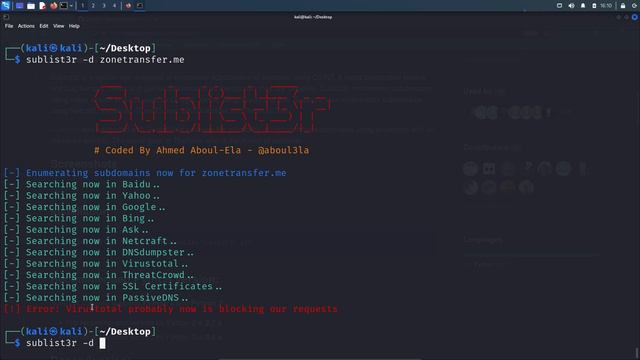Click the red Virustotal blocking error line
This screenshot has height=360, width=640.
coord(171,309)
